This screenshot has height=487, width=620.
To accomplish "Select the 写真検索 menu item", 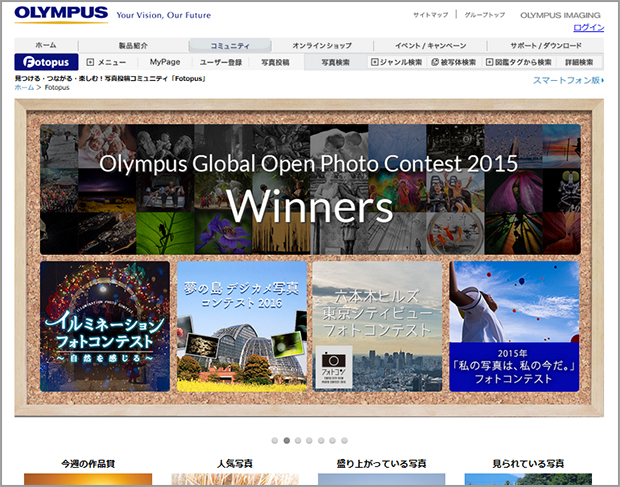I will (335, 62).
